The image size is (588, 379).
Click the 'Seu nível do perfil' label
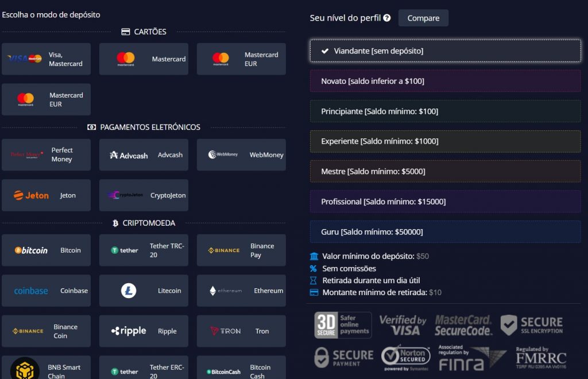[x=345, y=18]
